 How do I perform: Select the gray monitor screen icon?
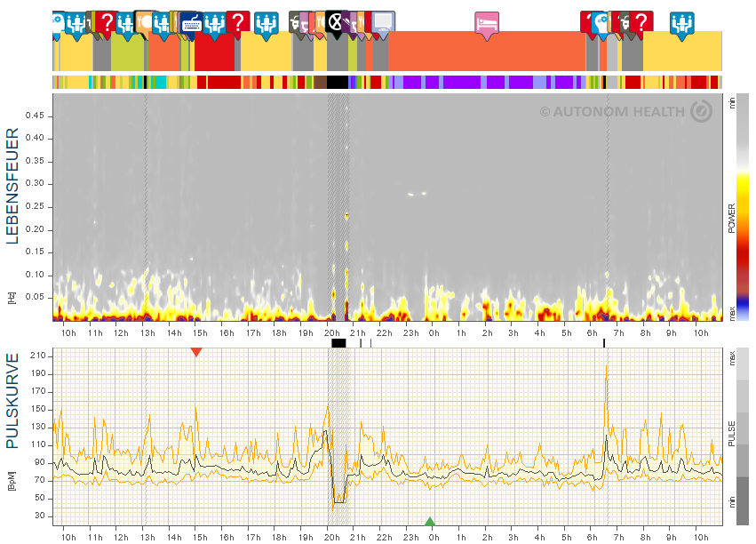point(382,22)
